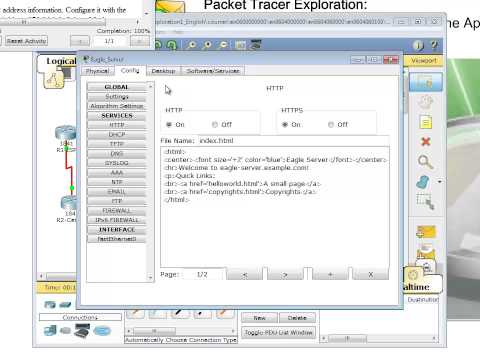This screenshot has width=480, height=360.
Task: Open the SYSLOG service settings
Action: click(x=117, y=163)
